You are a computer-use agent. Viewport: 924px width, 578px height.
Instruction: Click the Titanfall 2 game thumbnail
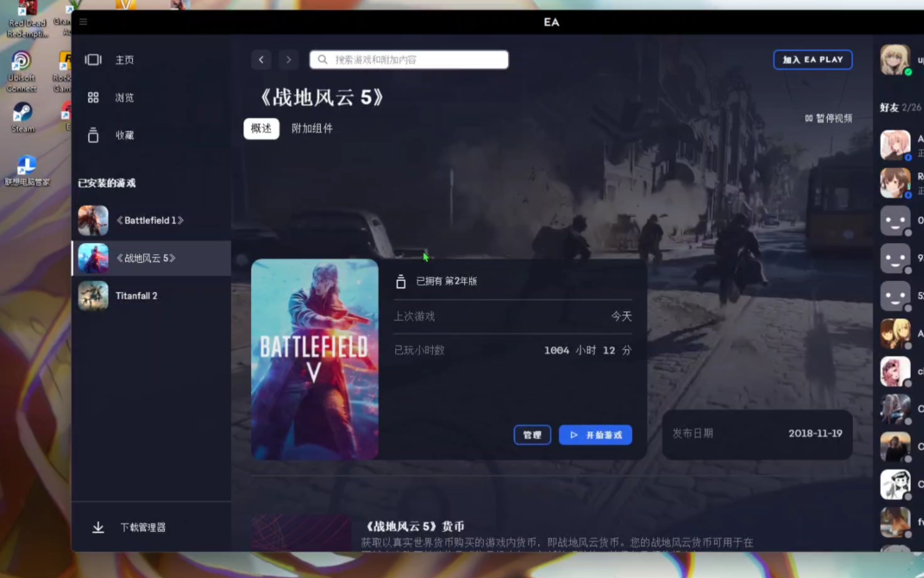[x=93, y=295]
